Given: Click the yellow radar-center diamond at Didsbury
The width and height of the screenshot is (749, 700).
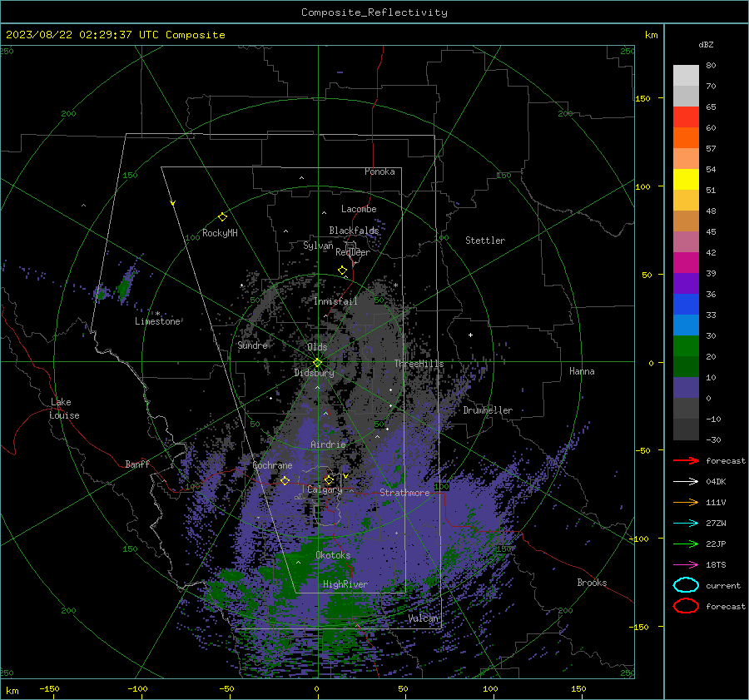Looking at the screenshot, I should point(318,363).
